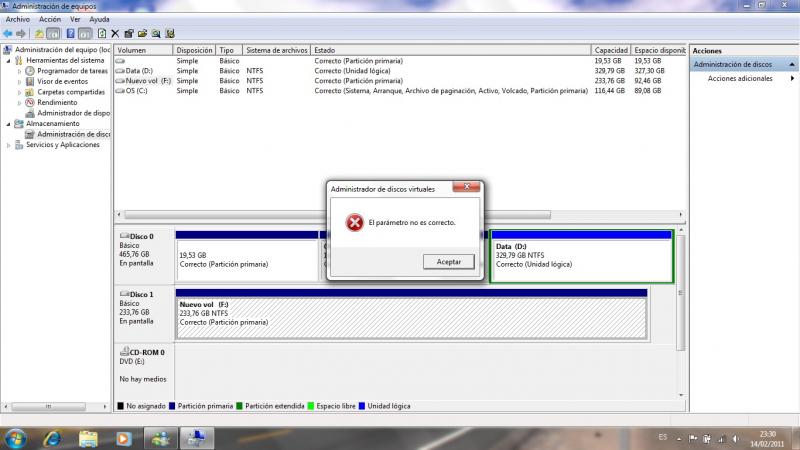Click the Disposición column header
This screenshot has height=450, width=800.
pos(194,50)
